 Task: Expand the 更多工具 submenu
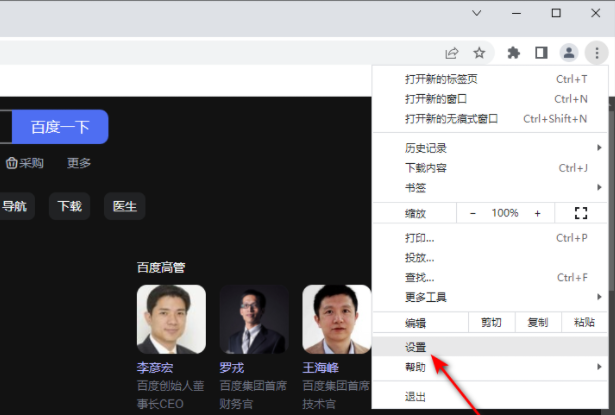(x=489, y=297)
